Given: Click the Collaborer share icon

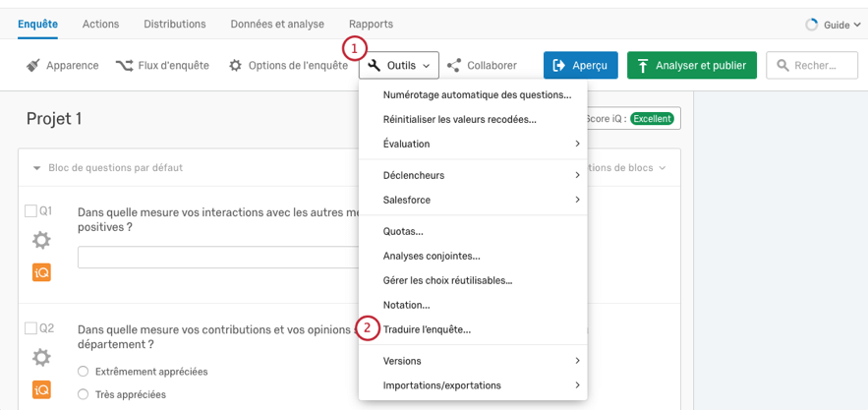Looking at the screenshot, I should click(454, 65).
